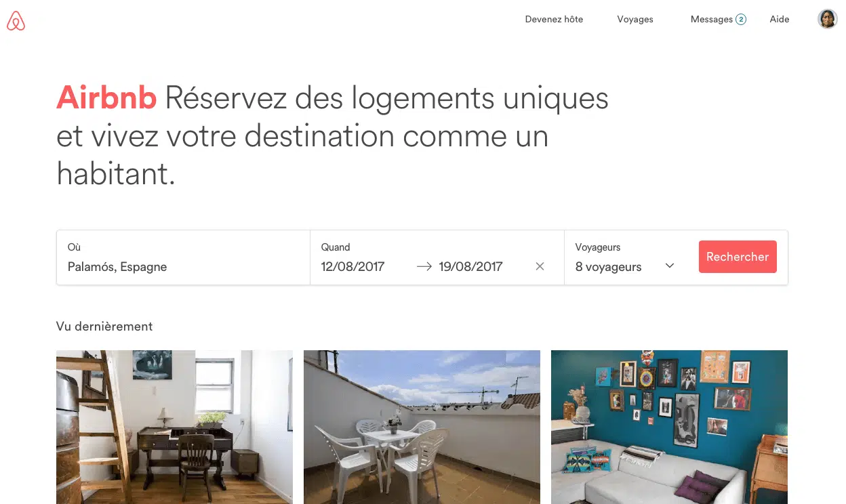Open the teal wall living room listing
The image size is (846, 504).
(x=669, y=427)
